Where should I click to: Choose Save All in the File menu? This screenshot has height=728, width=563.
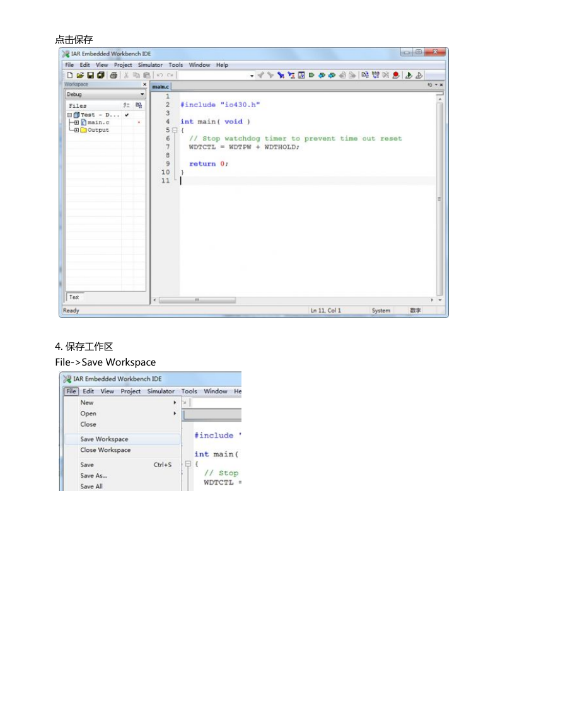tap(122, 486)
